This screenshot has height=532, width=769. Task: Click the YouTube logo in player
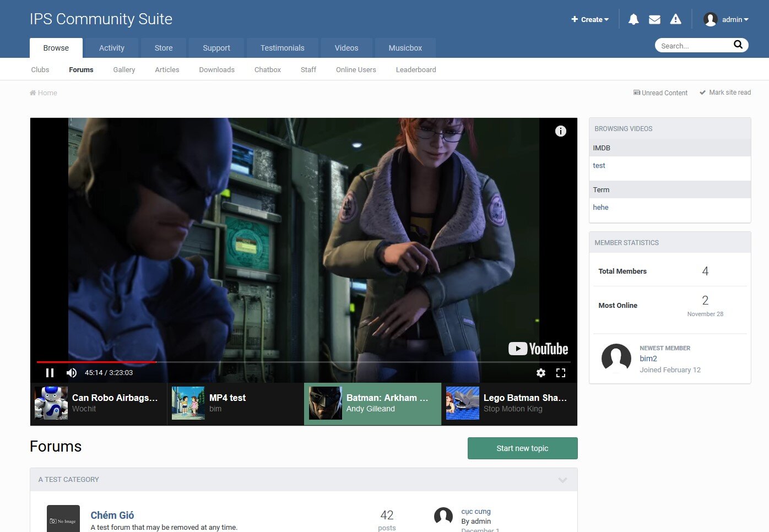538,349
